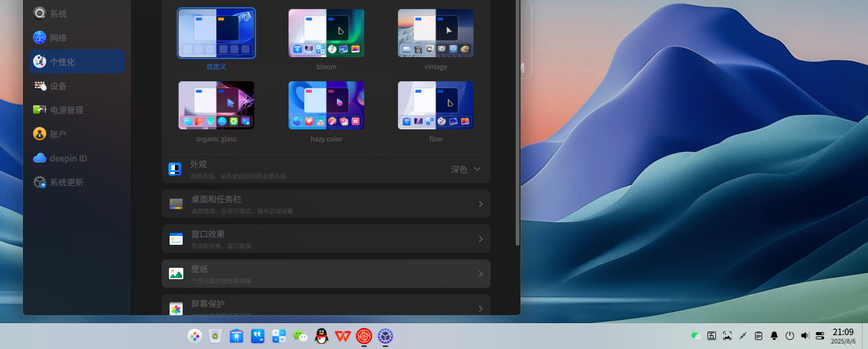Select 个性化 in the sidebar
This screenshot has height=349, width=868.
pyautogui.click(x=77, y=61)
